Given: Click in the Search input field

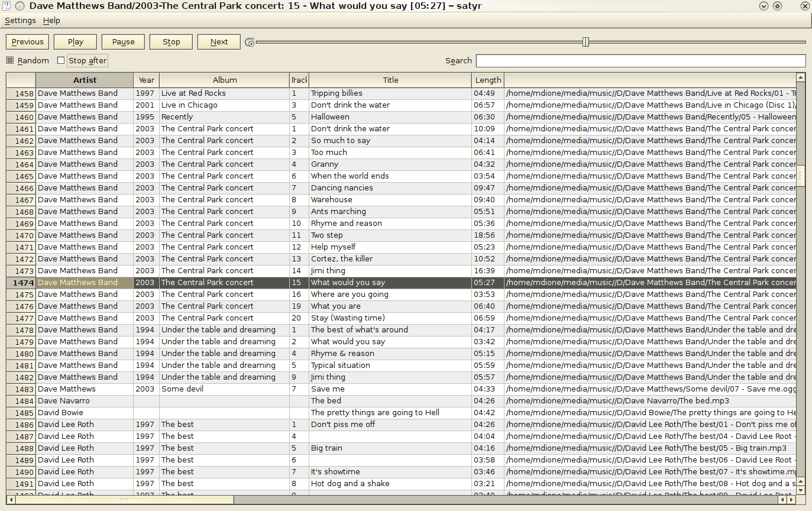Looking at the screenshot, I should [x=641, y=61].
